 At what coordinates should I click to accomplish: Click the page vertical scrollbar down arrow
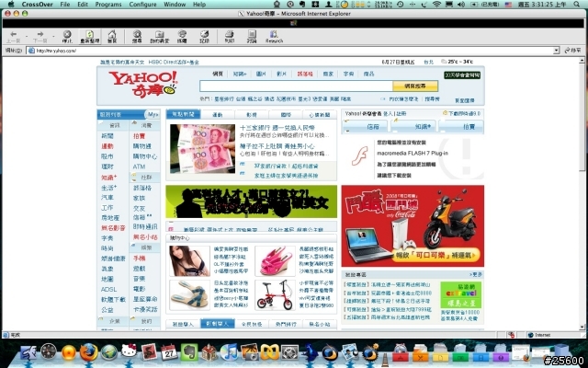[582, 328]
